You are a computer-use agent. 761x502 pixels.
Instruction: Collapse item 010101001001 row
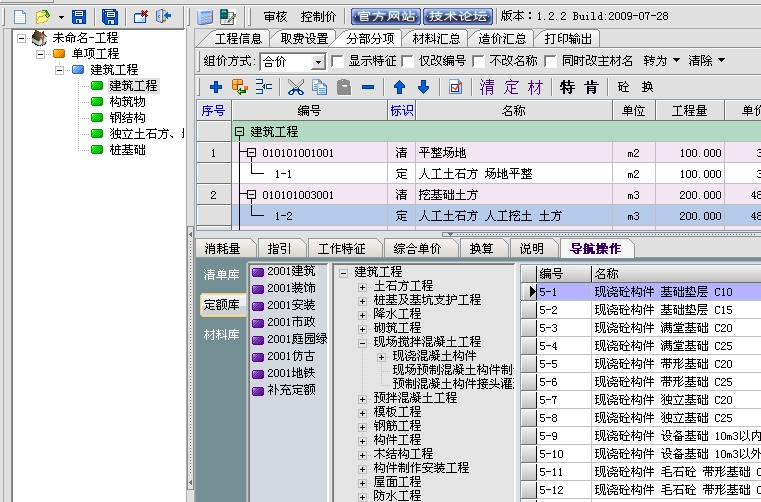pyautogui.click(x=251, y=153)
